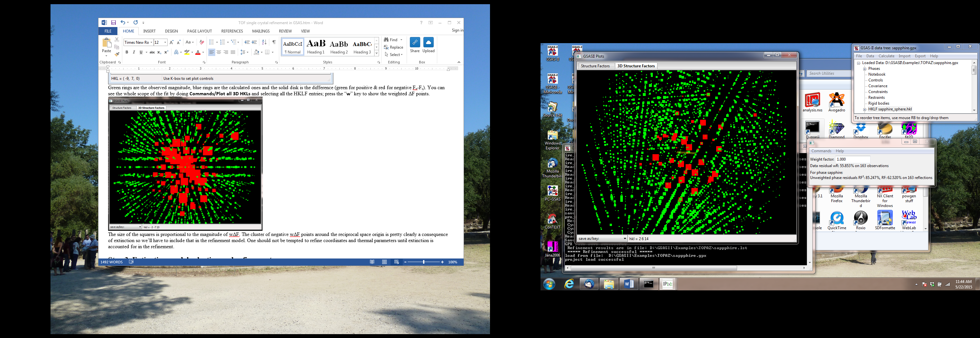
Task: Open the Calculate menu in GSAS-II data tree
Action: 886,56
